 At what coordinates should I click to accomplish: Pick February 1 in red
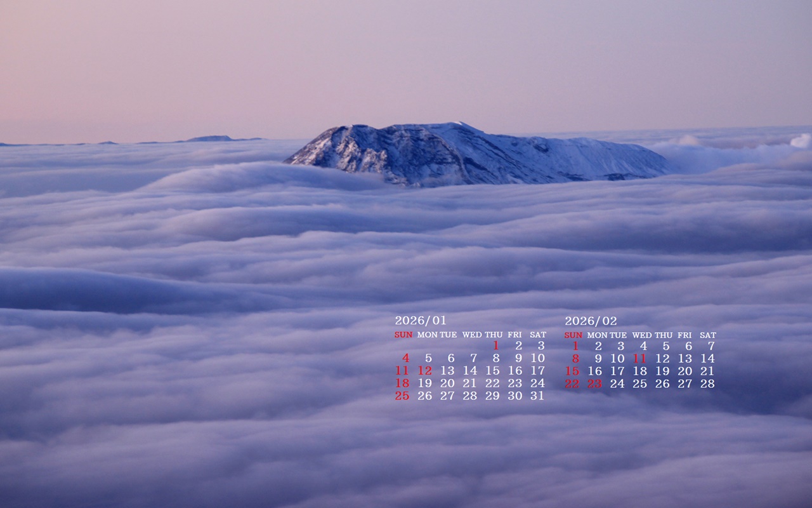click(575, 346)
